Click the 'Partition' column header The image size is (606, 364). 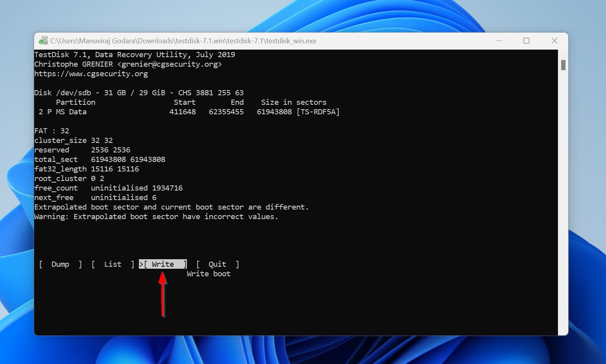(76, 102)
